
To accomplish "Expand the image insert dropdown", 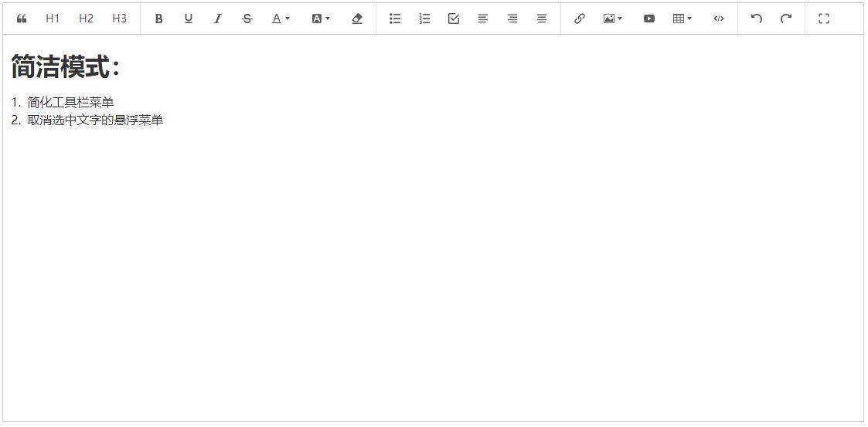I will click(x=612, y=19).
